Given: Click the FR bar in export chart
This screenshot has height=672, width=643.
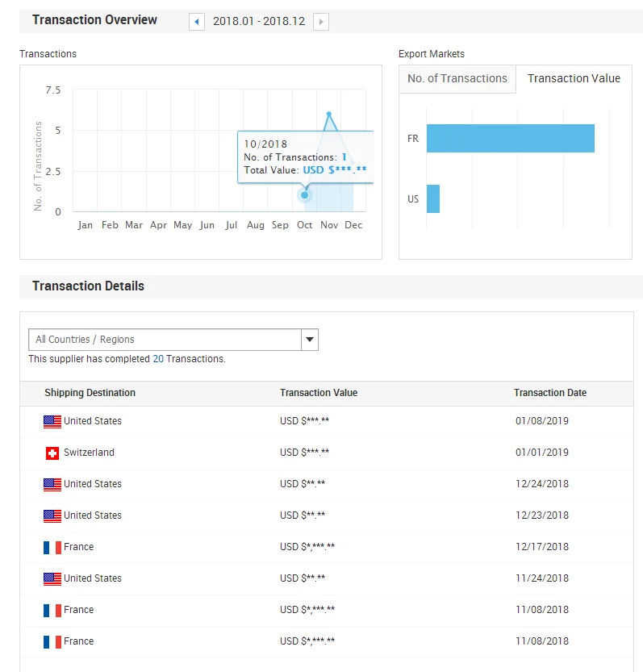Looking at the screenshot, I should [x=510, y=138].
